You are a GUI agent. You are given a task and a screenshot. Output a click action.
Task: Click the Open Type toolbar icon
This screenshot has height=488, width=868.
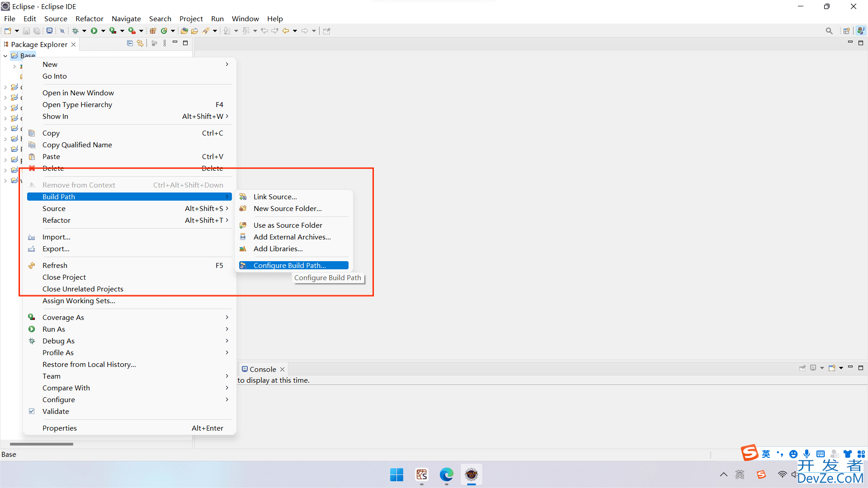point(184,31)
